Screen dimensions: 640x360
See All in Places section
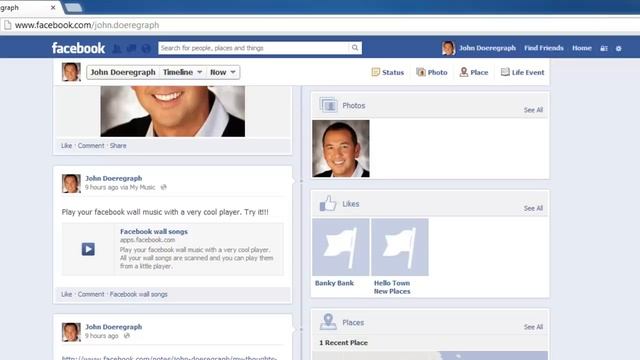(533, 327)
